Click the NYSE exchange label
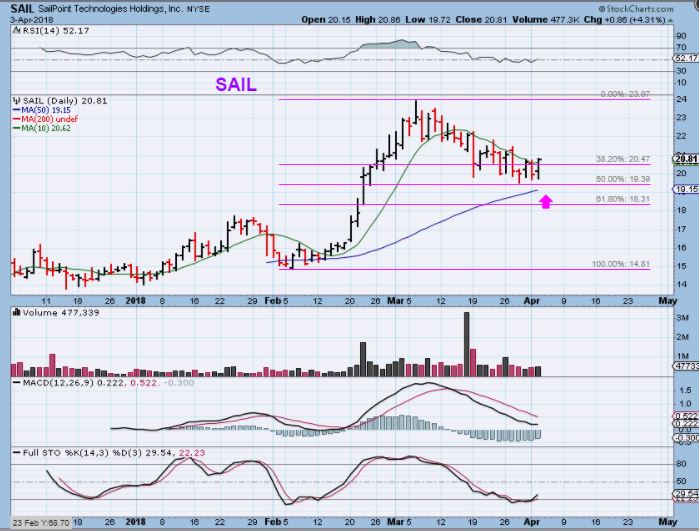Image resolution: width=699 pixels, height=531 pixels. pos(198,9)
